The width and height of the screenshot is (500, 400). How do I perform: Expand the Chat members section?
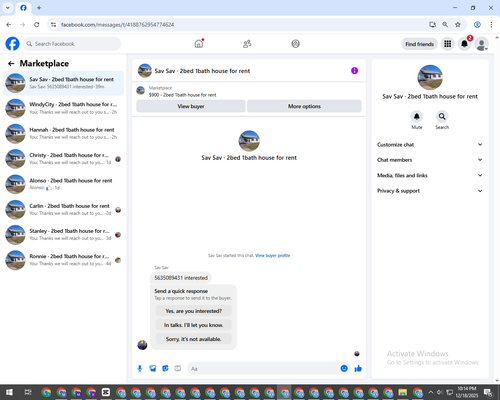point(430,160)
